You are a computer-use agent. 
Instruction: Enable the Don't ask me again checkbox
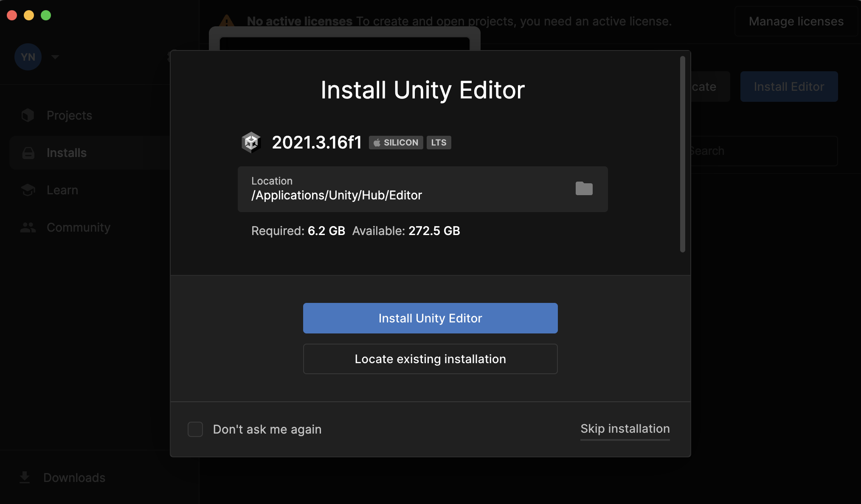(x=195, y=429)
